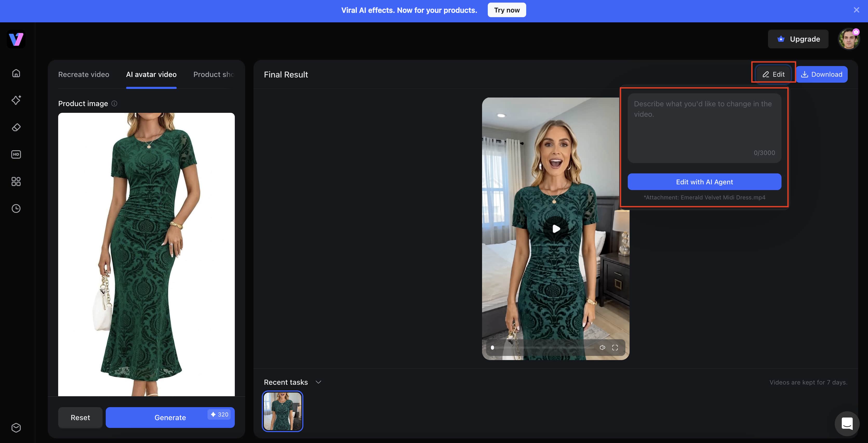The image size is (868, 443).
Task: Click the 320 credits badge
Action: pos(219,414)
